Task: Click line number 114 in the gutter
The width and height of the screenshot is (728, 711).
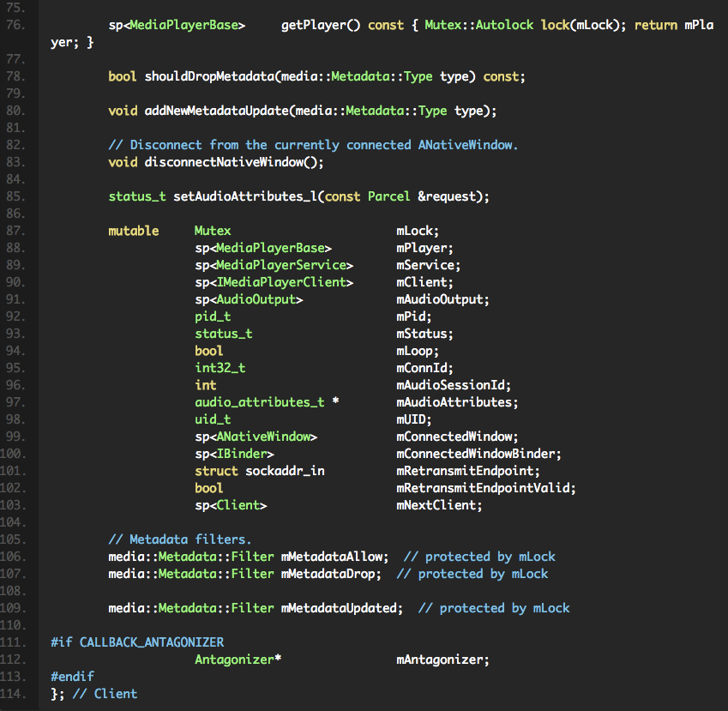Action: [x=19, y=694]
